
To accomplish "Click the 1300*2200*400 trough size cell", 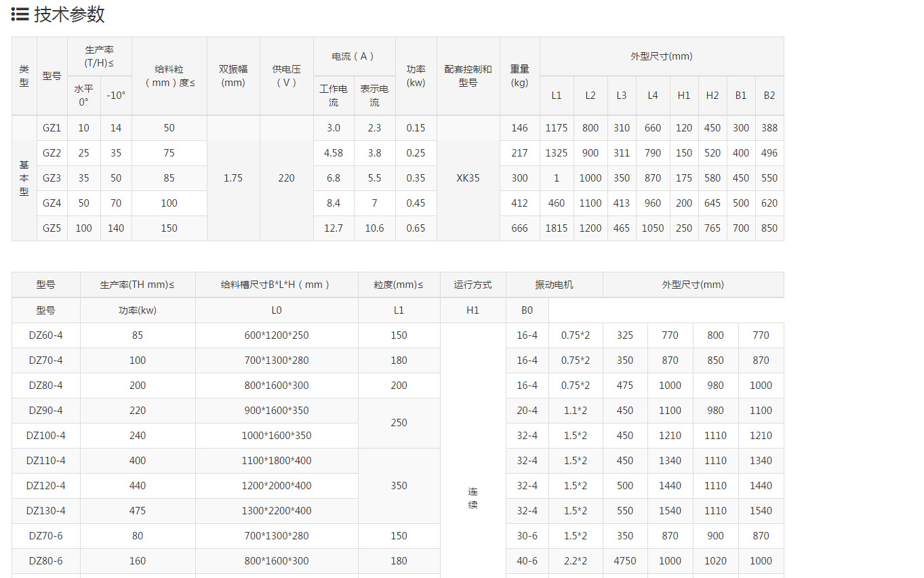I will tap(276, 511).
